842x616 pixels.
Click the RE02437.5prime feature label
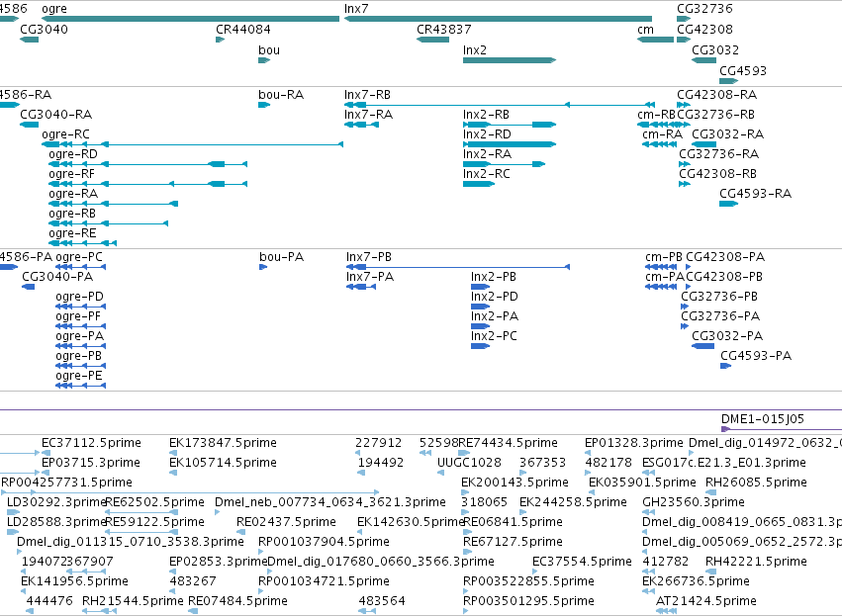click(x=286, y=523)
